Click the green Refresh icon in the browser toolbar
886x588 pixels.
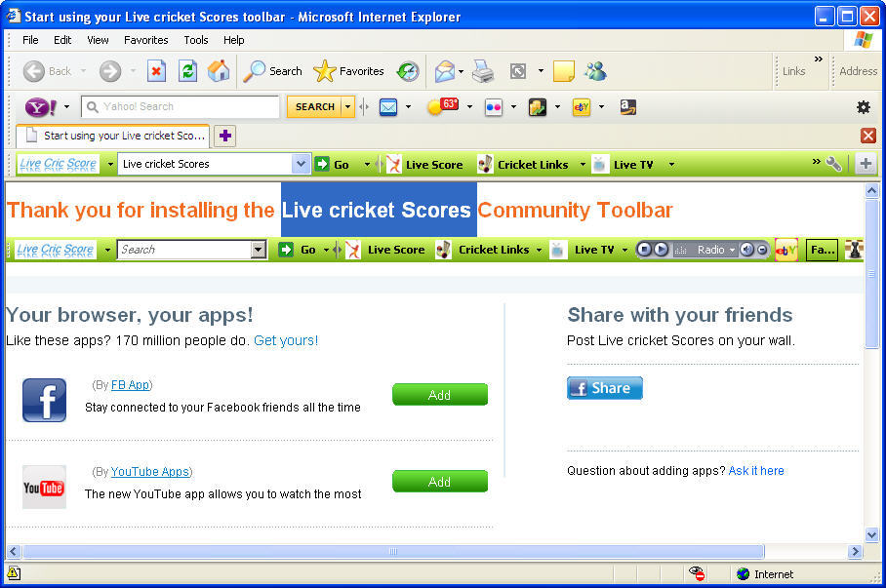click(187, 70)
